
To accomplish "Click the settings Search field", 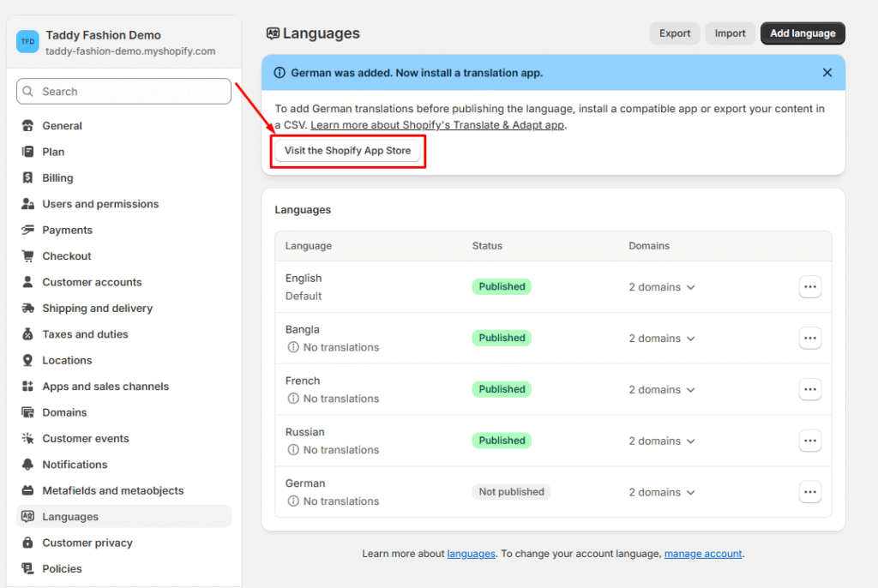I will tap(123, 91).
